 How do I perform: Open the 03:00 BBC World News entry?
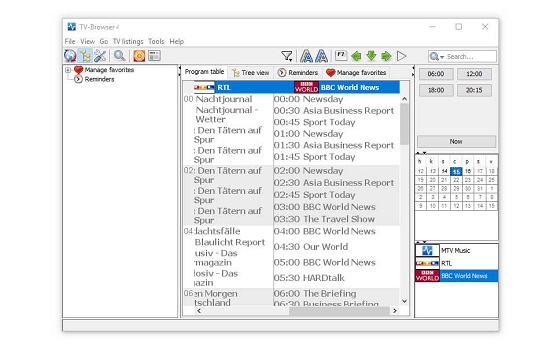324,207
